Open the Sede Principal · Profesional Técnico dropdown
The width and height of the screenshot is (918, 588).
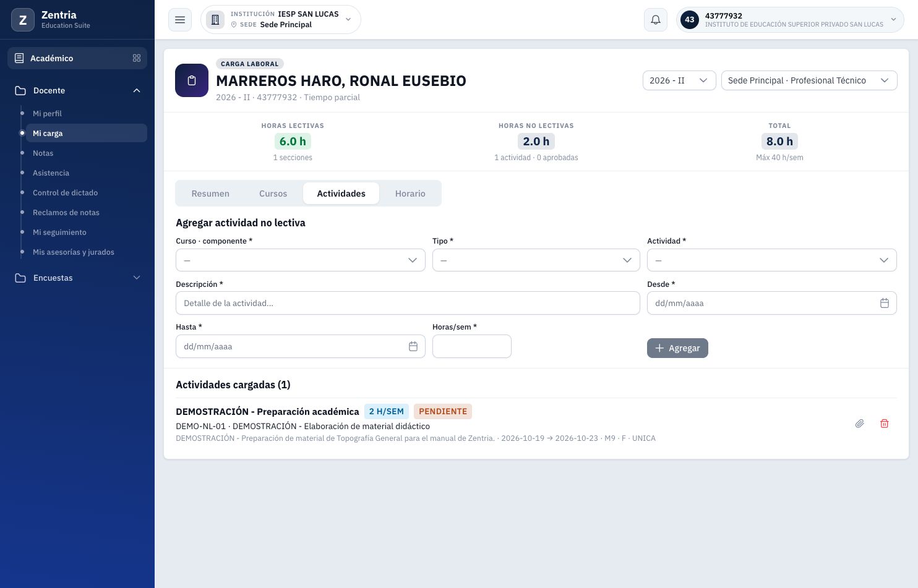pos(809,80)
